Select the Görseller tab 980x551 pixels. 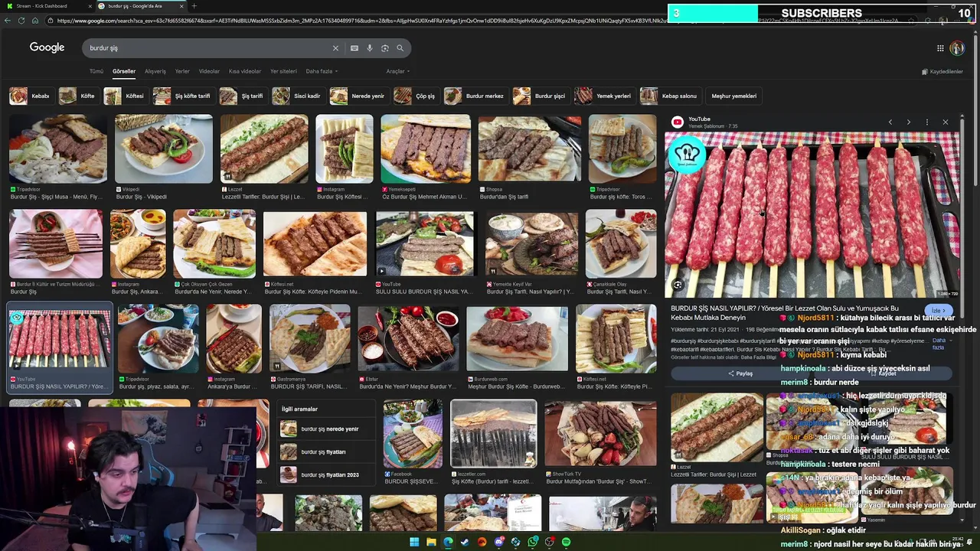click(124, 71)
